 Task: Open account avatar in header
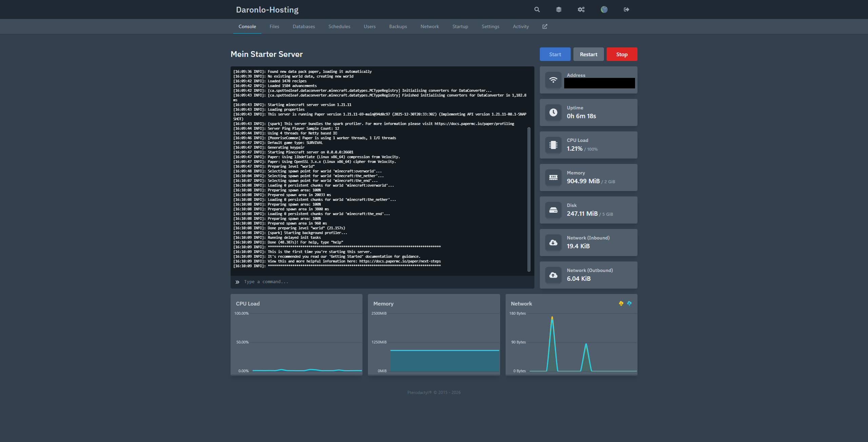pos(604,9)
